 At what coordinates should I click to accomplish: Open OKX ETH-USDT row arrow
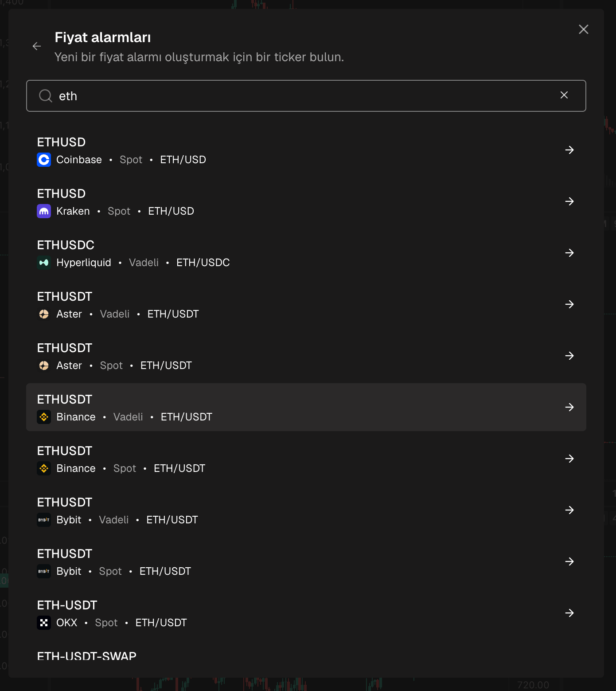(x=570, y=613)
